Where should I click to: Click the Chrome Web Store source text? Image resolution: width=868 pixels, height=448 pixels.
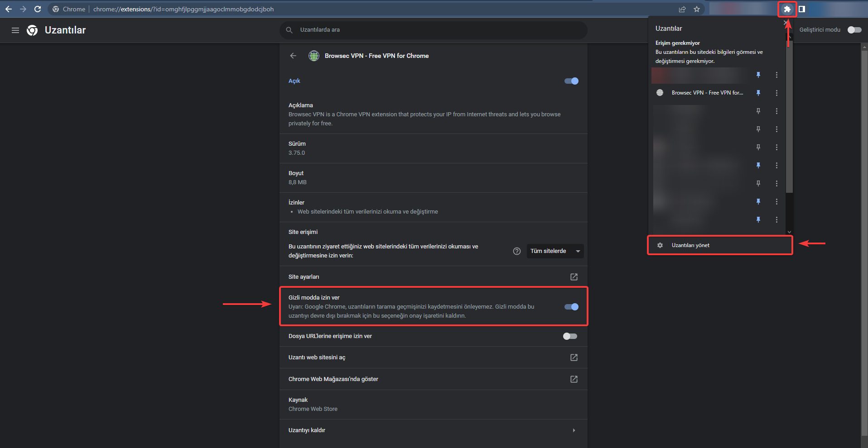tap(313, 409)
